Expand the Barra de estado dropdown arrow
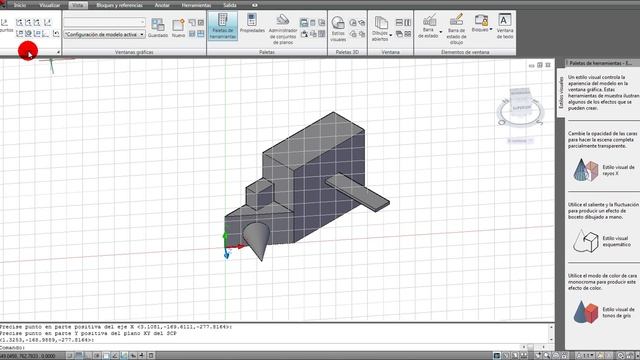The image size is (640, 360). point(441,32)
